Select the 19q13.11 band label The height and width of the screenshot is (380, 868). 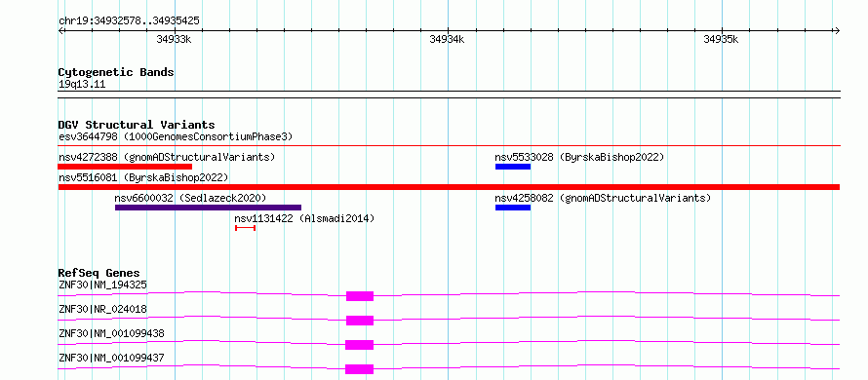(x=82, y=85)
